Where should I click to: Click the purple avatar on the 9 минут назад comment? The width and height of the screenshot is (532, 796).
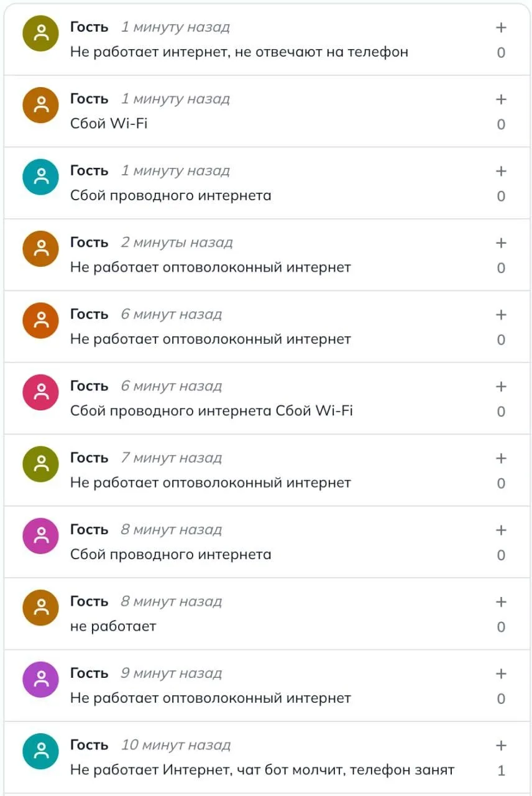40,680
